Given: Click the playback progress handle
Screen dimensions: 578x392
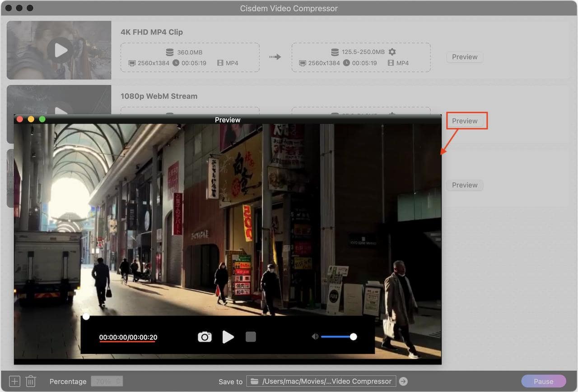Looking at the screenshot, I should (x=86, y=316).
